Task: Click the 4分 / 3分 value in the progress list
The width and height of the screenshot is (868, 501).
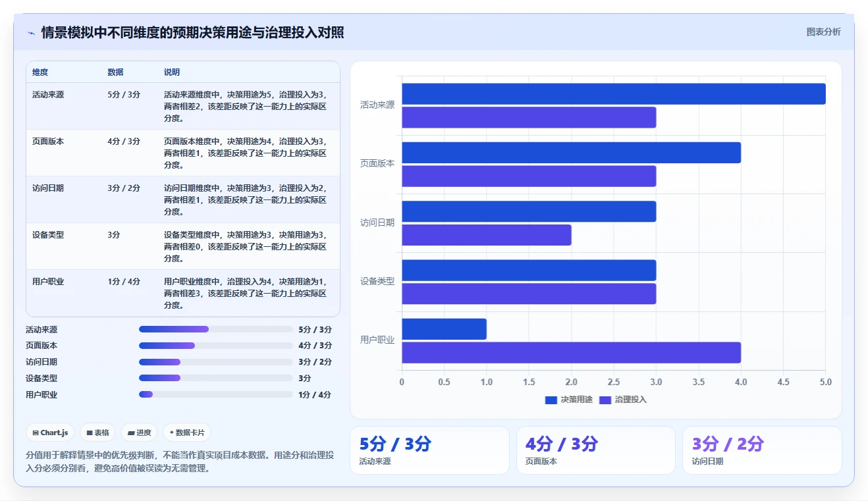Action: (315, 346)
